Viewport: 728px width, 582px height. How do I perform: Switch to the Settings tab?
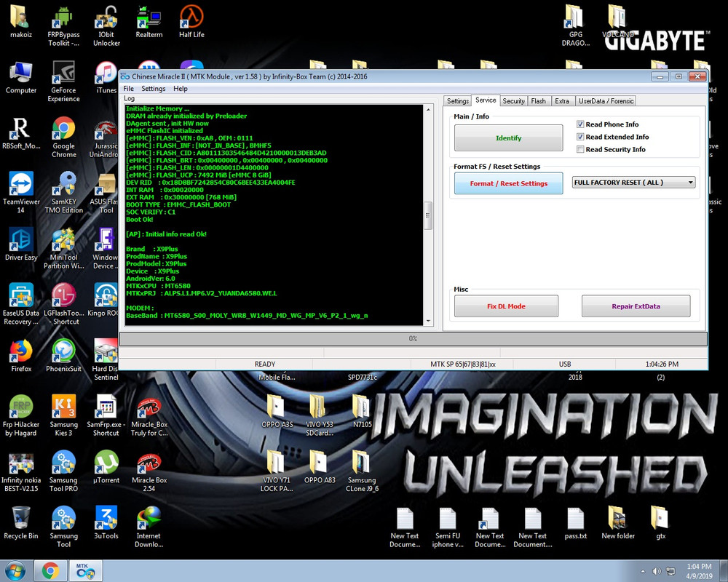[458, 101]
